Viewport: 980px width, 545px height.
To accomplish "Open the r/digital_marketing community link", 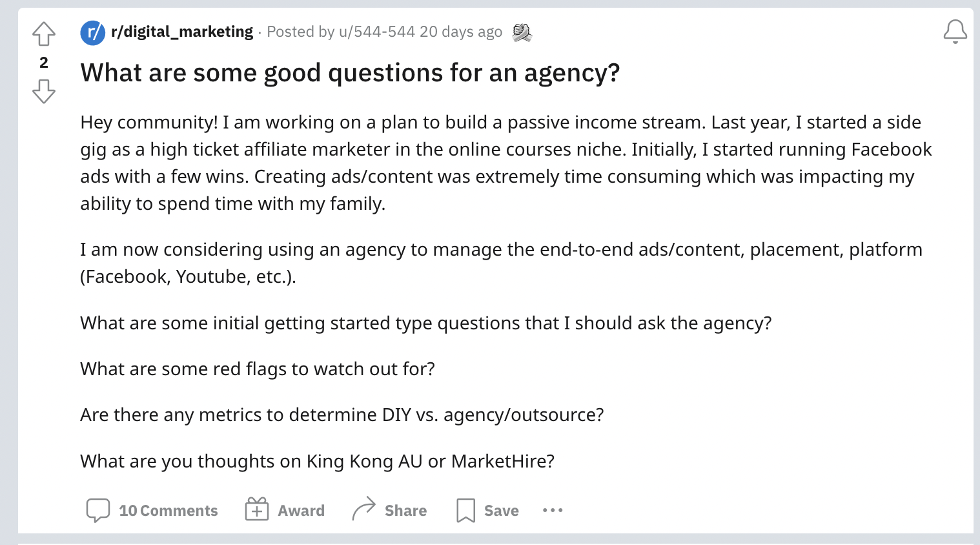I will [x=182, y=32].
